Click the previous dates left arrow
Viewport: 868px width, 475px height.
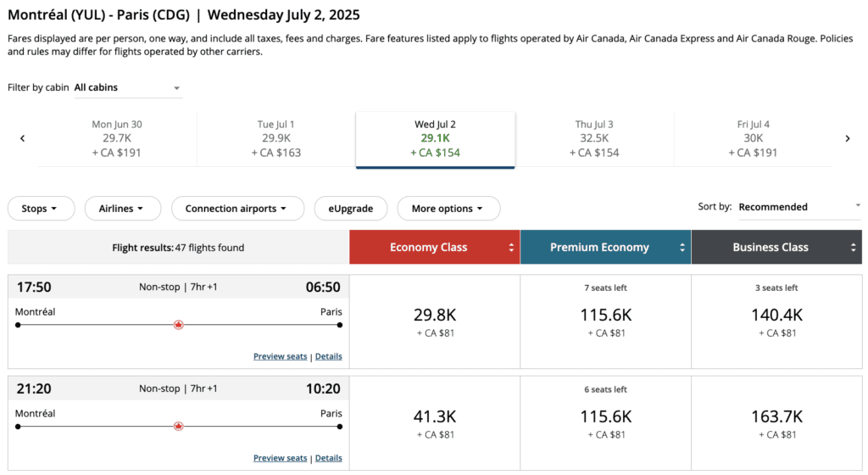click(23, 138)
